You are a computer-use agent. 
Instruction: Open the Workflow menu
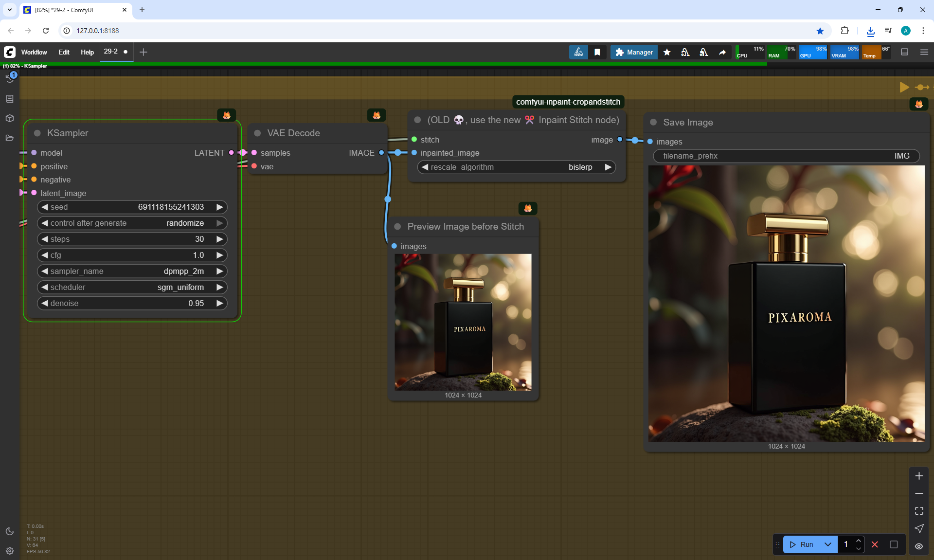[x=34, y=52]
